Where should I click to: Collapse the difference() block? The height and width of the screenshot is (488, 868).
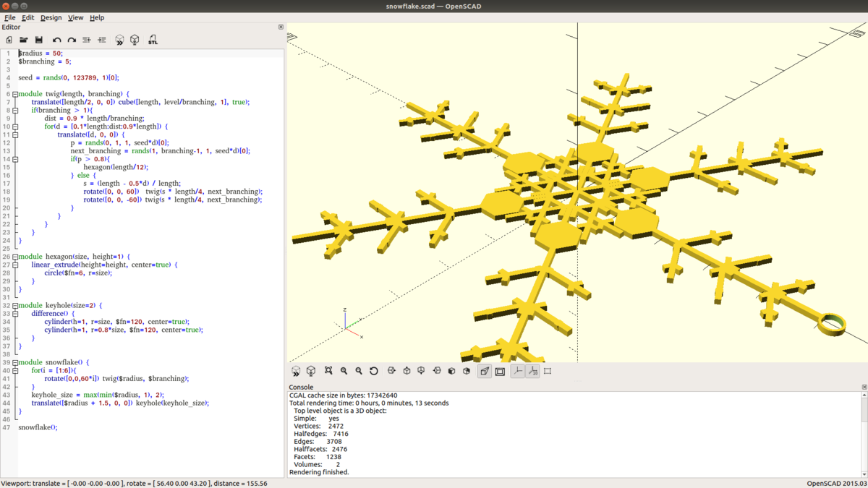click(15, 314)
